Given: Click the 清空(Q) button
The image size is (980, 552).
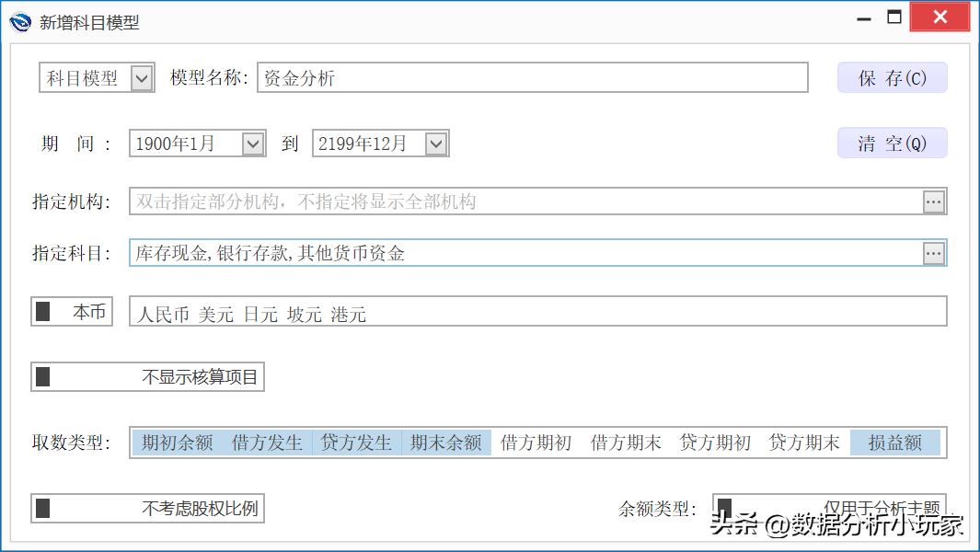Looking at the screenshot, I should coord(891,144).
